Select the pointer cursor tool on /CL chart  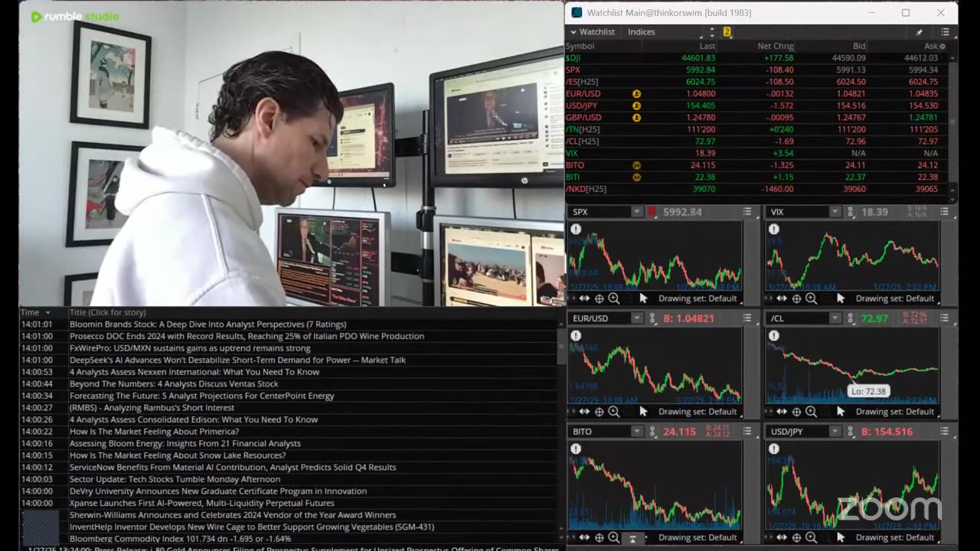(x=841, y=412)
